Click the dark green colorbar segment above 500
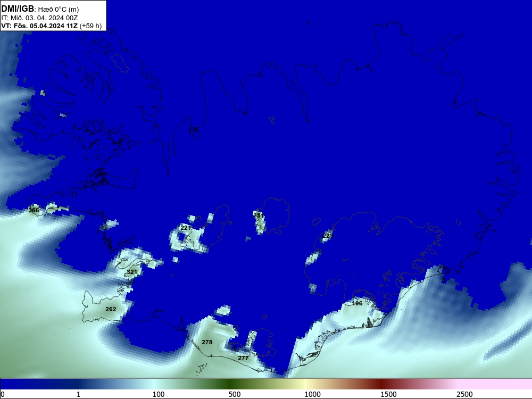 (x=231, y=384)
